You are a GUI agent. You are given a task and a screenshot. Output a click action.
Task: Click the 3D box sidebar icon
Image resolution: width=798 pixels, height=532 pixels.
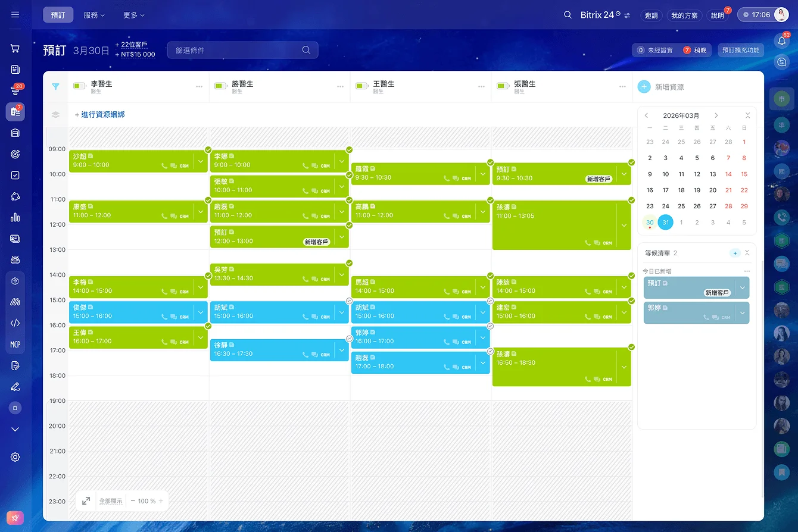(15, 281)
